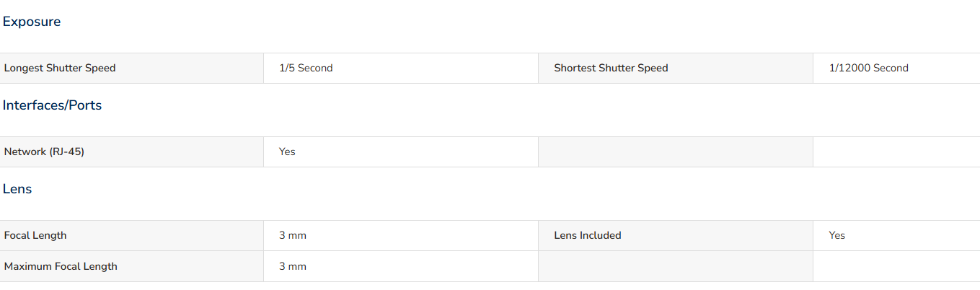
Task: Select the Focal Length label
Action: click(35, 235)
